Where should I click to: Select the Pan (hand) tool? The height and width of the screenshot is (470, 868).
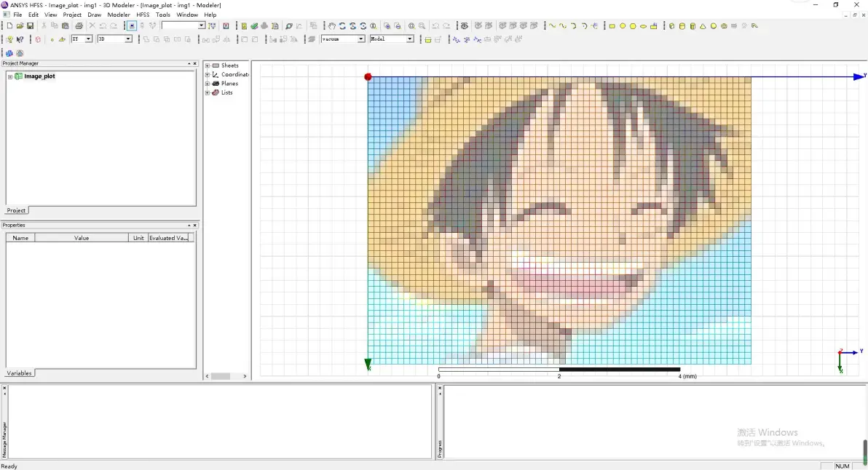[331, 26]
